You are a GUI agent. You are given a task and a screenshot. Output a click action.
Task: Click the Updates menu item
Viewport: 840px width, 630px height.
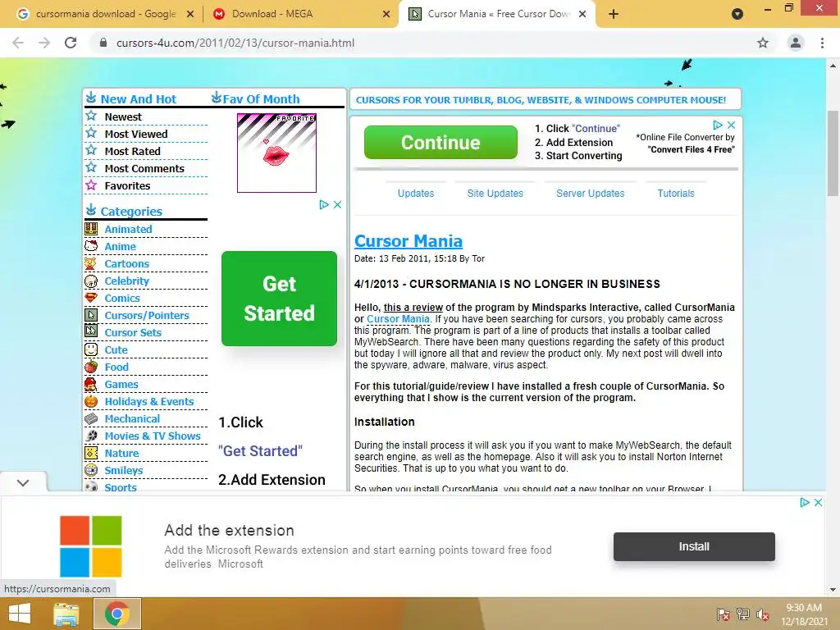pos(416,193)
